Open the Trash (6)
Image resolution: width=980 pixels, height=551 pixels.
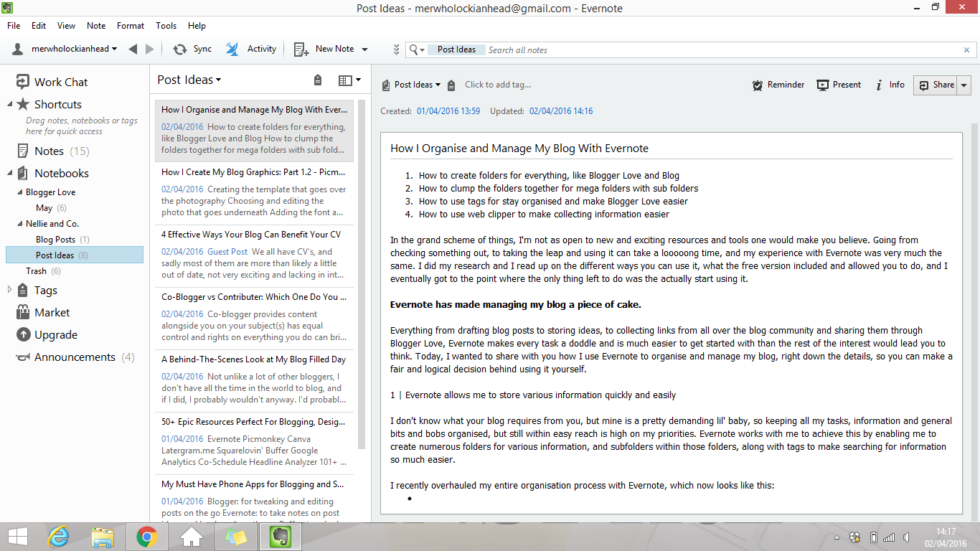[43, 271]
